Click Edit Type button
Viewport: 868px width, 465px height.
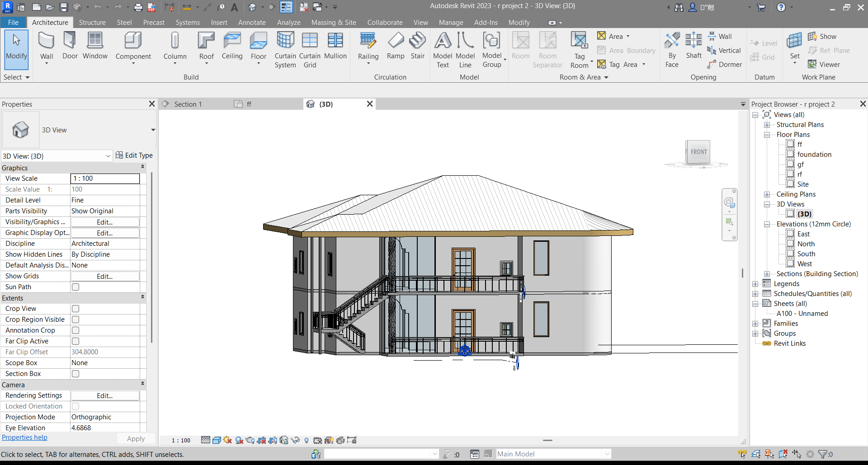(134, 155)
